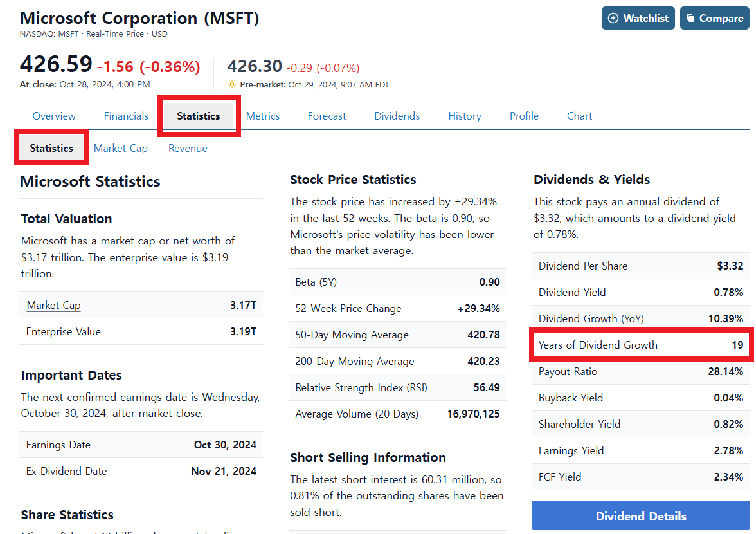Click the Dividend Yield row label
Screen dimensions: 756x534
coord(572,292)
